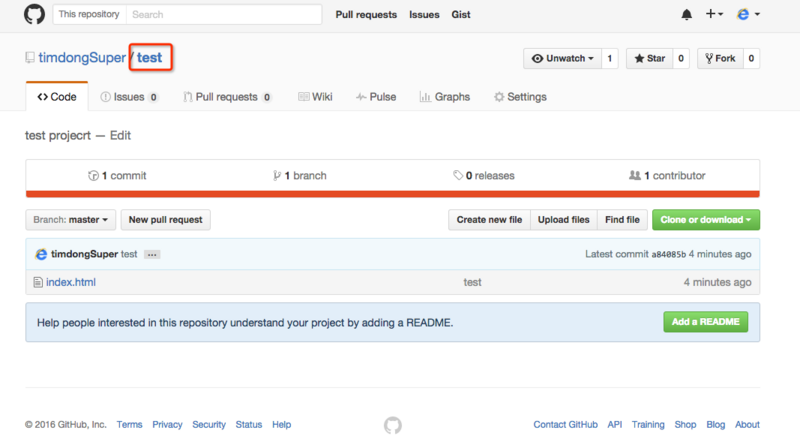Switch to the Issues tab

tap(129, 97)
